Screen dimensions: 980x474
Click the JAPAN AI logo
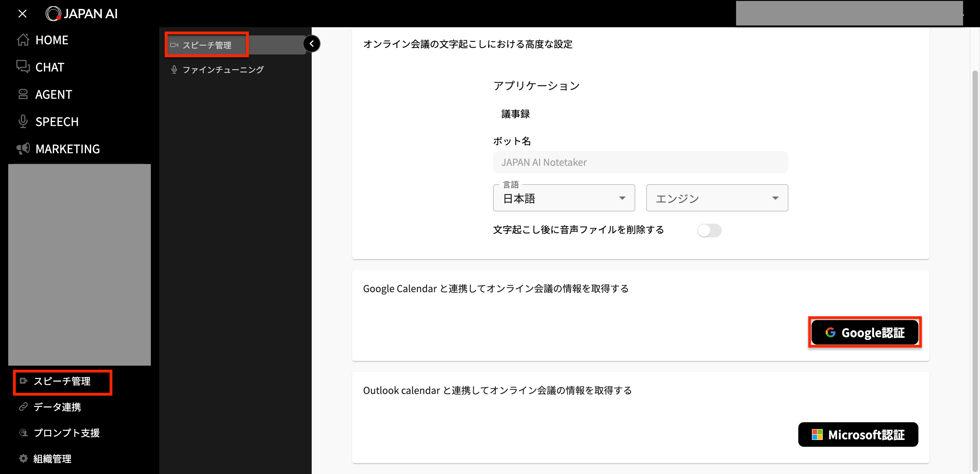coord(81,13)
